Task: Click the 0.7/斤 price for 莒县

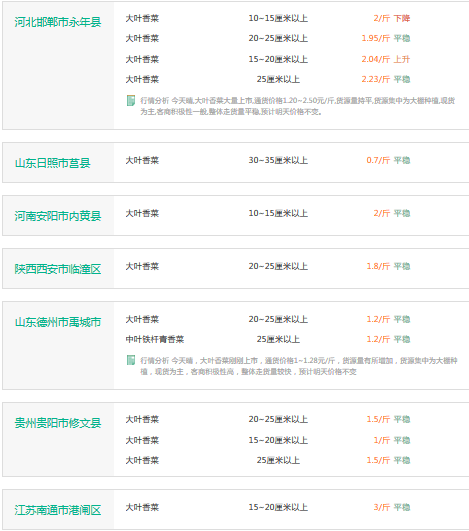Action: click(378, 160)
